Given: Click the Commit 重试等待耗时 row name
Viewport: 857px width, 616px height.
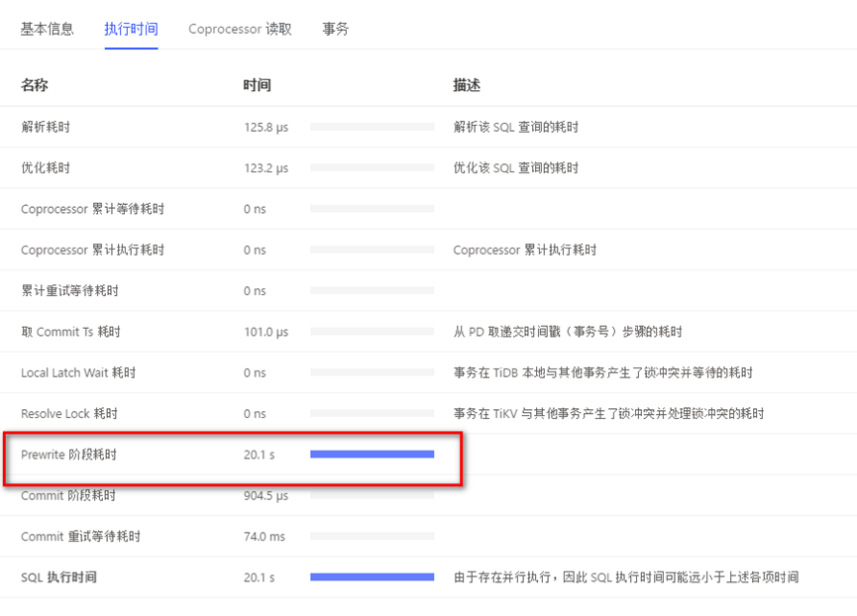Looking at the screenshot, I should coord(80,536).
